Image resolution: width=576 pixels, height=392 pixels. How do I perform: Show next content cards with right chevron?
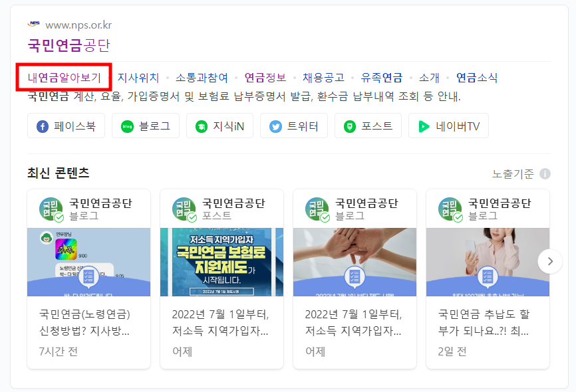point(550,261)
